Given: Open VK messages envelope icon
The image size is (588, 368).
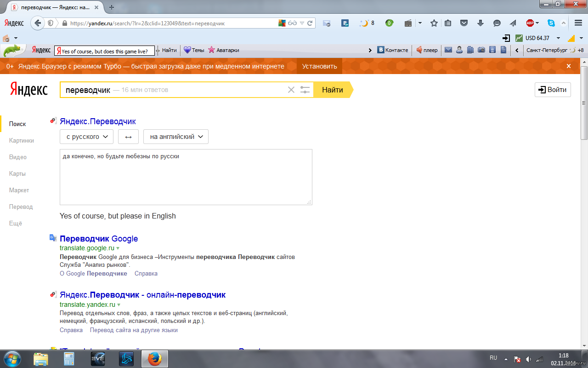Looking at the screenshot, I should point(448,50).
